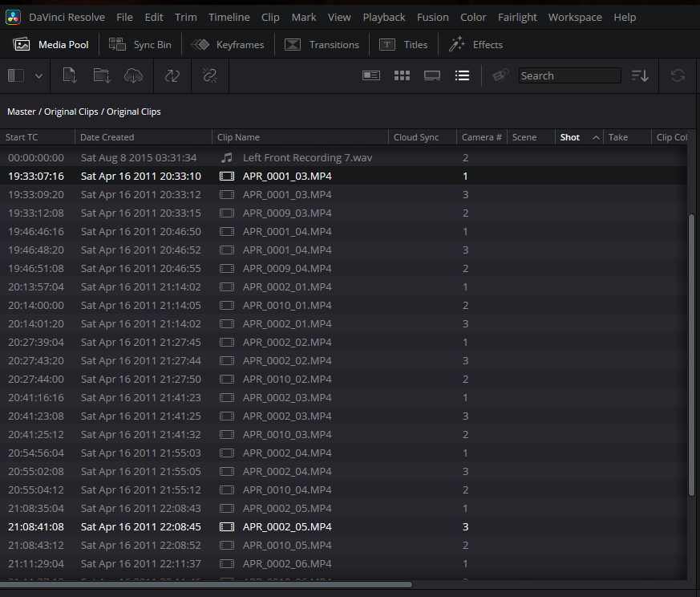Click the cloud download icon
The image size is (700, 597).
[x=133, y=75]
